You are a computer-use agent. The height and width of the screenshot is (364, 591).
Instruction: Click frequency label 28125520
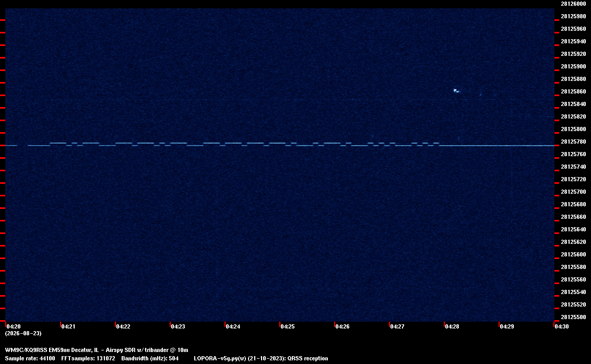pyautogui.click(x=573, y=304)
